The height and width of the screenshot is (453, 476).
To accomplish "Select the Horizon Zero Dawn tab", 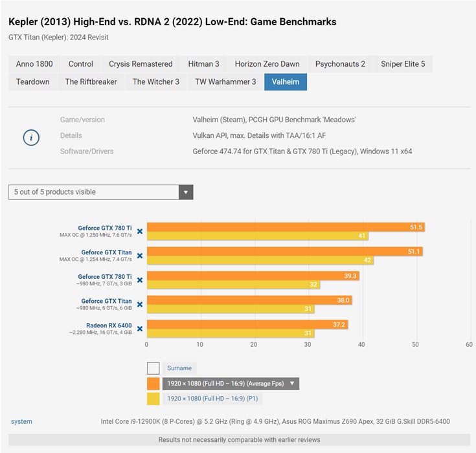I will [267, 64].
